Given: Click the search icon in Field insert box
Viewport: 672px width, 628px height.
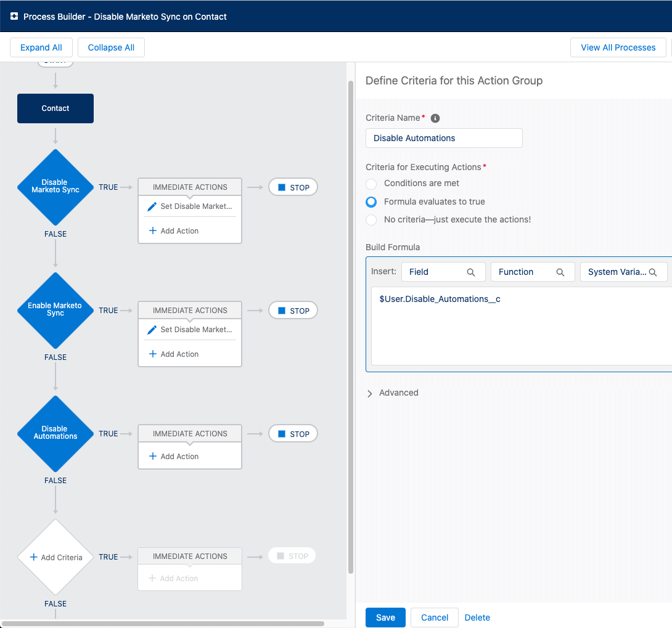Looking at the screenshot, I should pos(471,272).
